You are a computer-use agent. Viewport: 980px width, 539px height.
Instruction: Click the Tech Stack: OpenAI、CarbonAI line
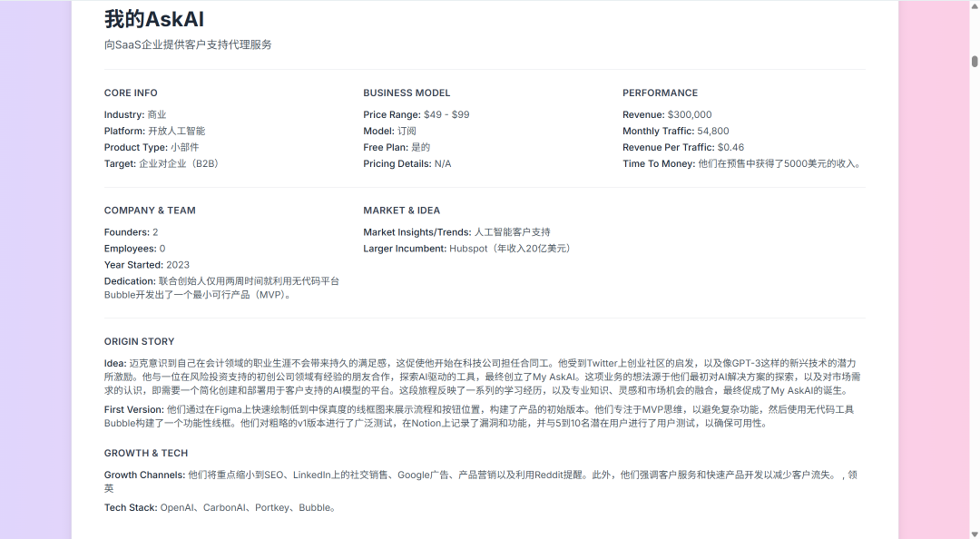coord(220,507)
